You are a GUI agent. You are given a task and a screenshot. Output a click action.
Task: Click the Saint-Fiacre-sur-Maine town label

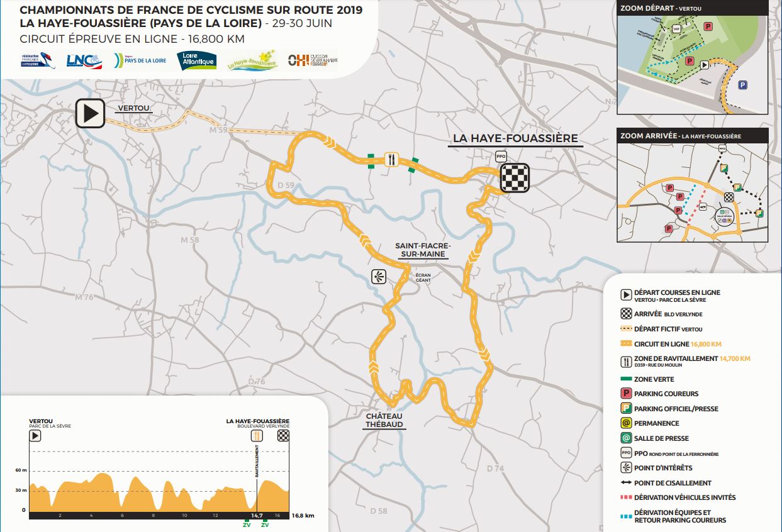(420, 250)
